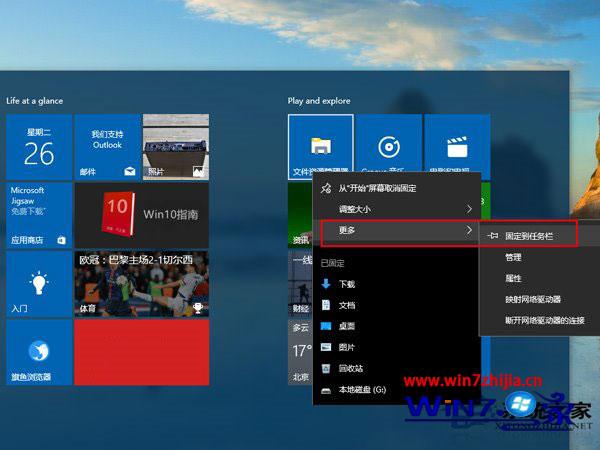Expand the 调整大小 submenu
The width and height of the screenshot is (600, 450).
click(396, 209)
